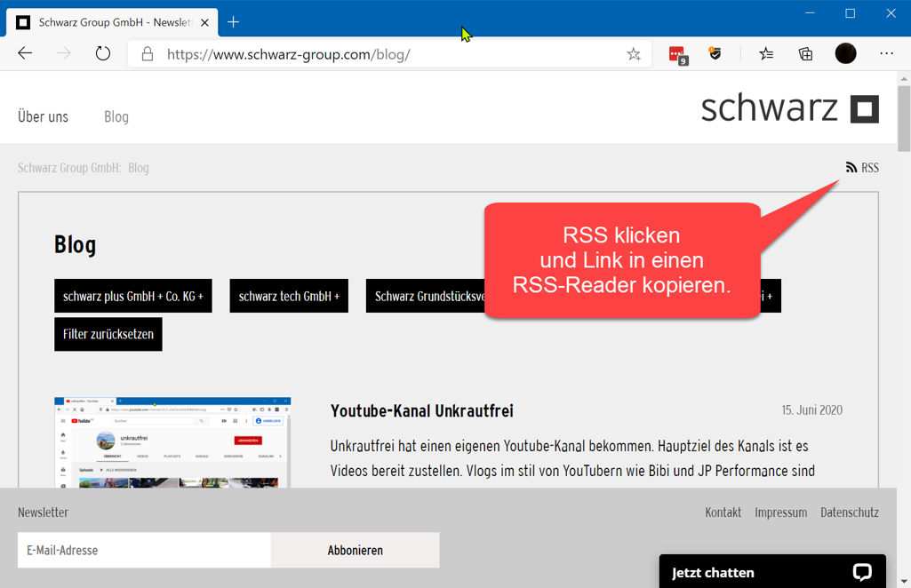Click the shield extension icon
Screen dimensions: 911x588
(x=715, y=54)
